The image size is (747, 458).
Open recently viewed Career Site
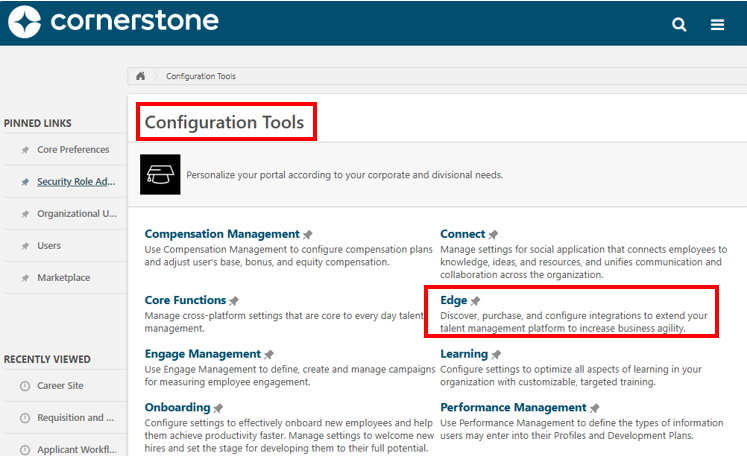click(61, 386)
